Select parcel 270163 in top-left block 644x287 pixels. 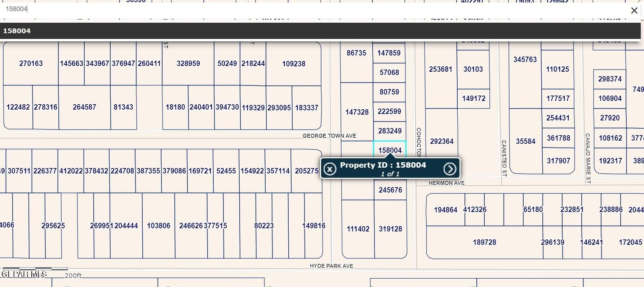tap(31, 63)
